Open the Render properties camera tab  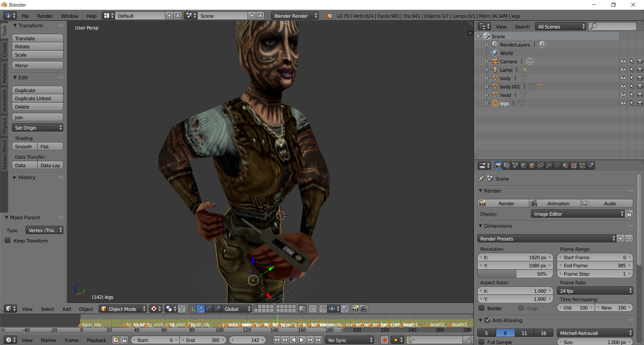498,166
